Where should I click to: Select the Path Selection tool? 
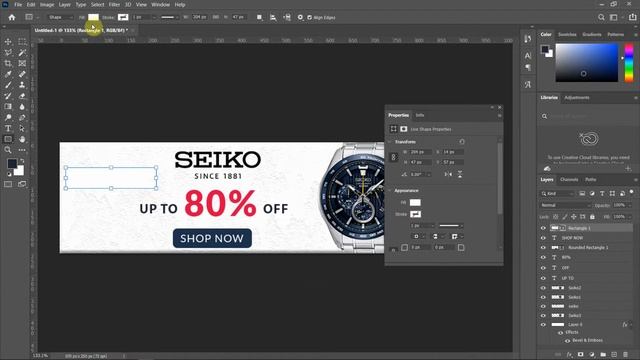pos(22,128)
